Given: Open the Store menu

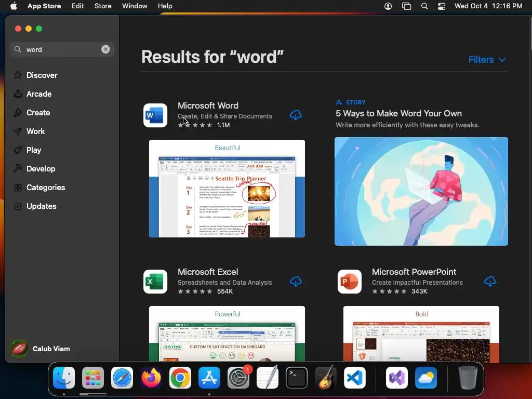Looking at the screenshot, I should point(103,6).
